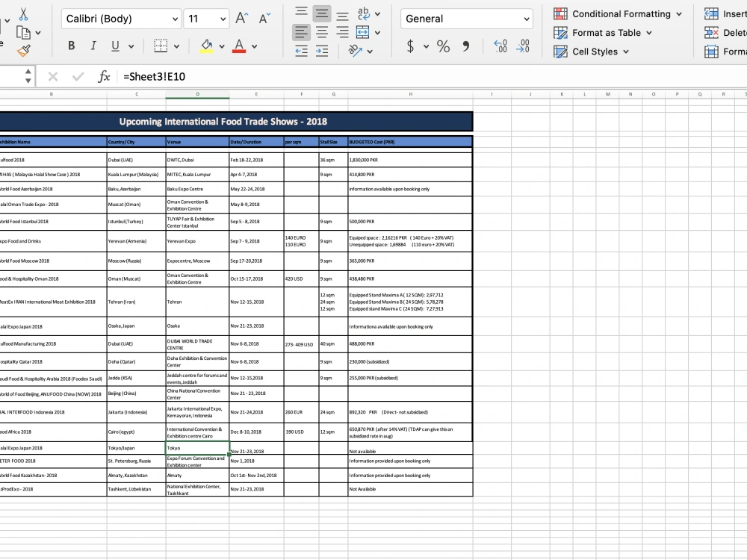
Task: Select the 'Cairo (egypt)' cell
Action: coord(137,432)
